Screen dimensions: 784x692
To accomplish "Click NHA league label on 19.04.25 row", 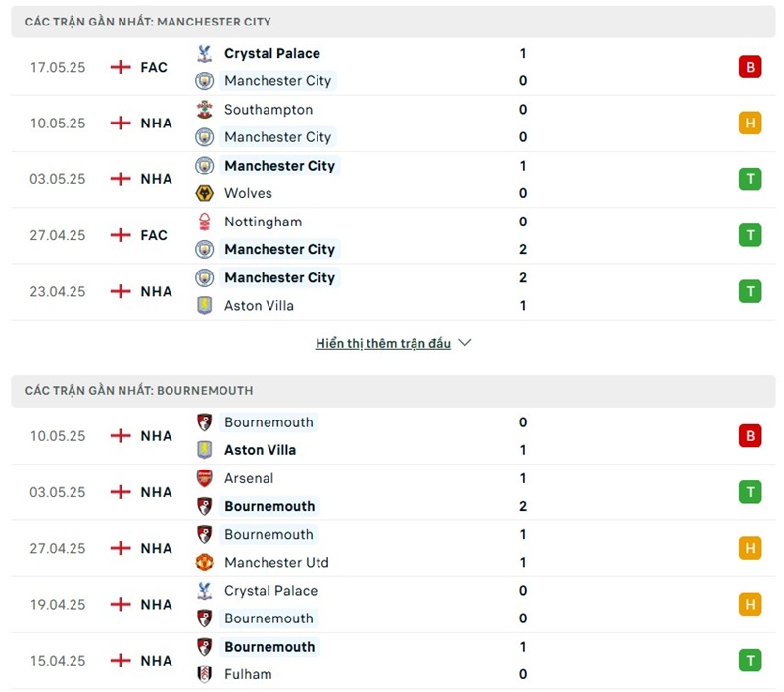I will pos(156,605).
